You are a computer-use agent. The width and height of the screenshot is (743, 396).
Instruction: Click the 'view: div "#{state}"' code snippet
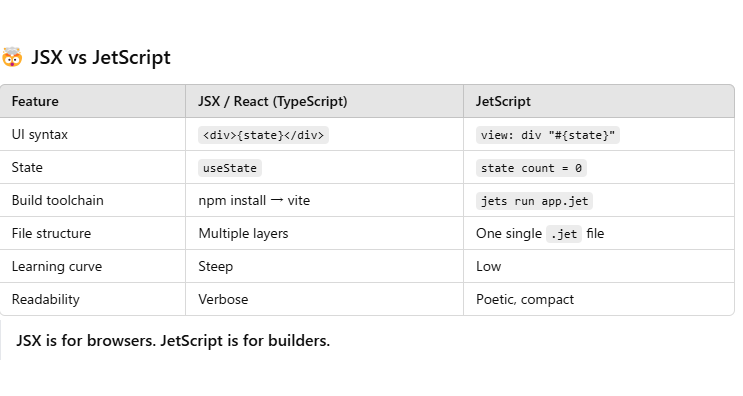(548, 135)
